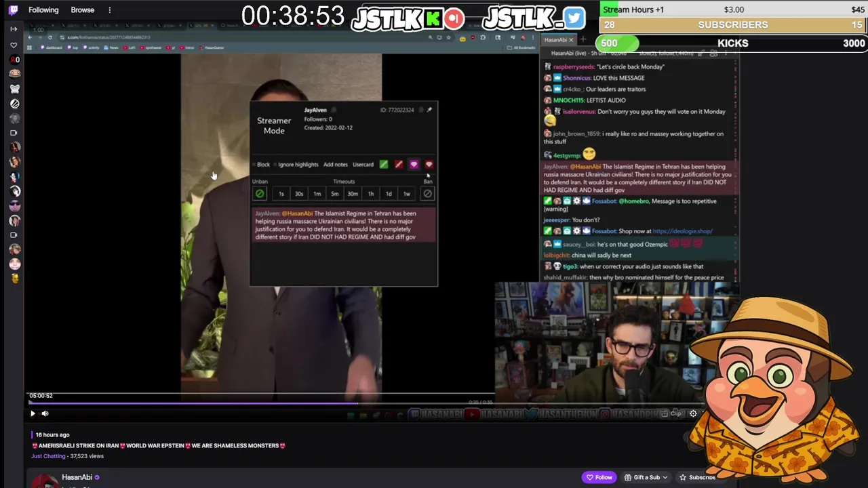
Task: Open the HasanGamer bookmark
Action: [212, 48]
